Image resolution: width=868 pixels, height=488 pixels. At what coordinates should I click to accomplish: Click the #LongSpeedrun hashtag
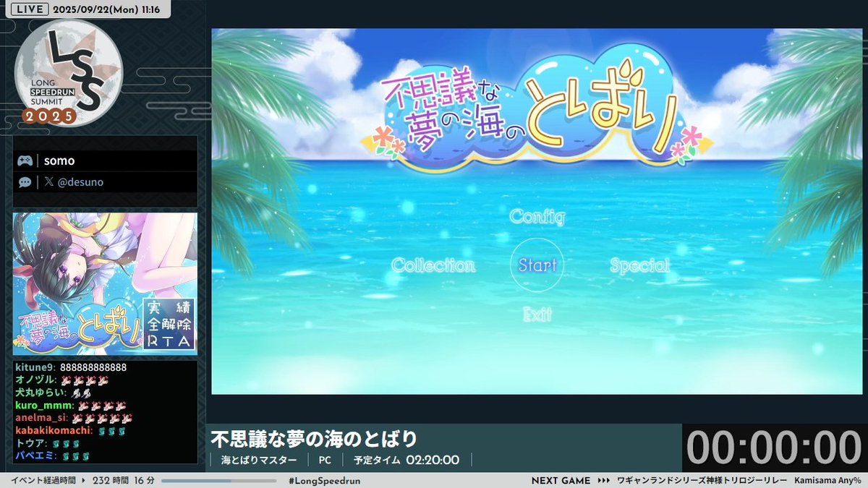(324, 481)
